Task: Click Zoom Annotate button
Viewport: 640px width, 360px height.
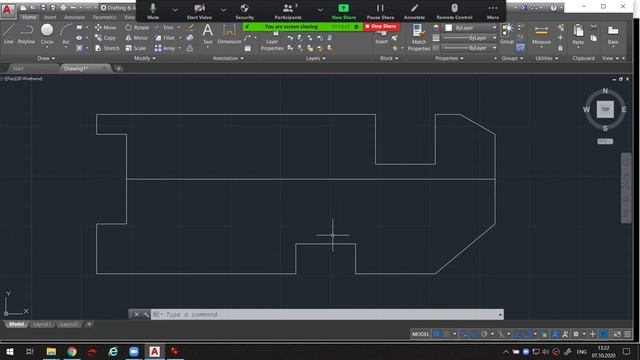Action: point(414,11)
